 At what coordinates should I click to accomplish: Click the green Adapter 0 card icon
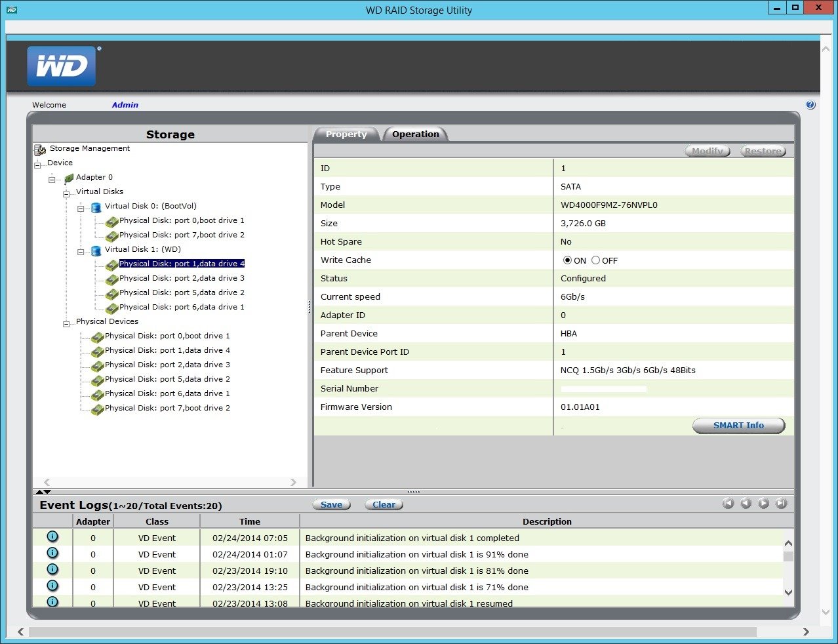[69, 178]
